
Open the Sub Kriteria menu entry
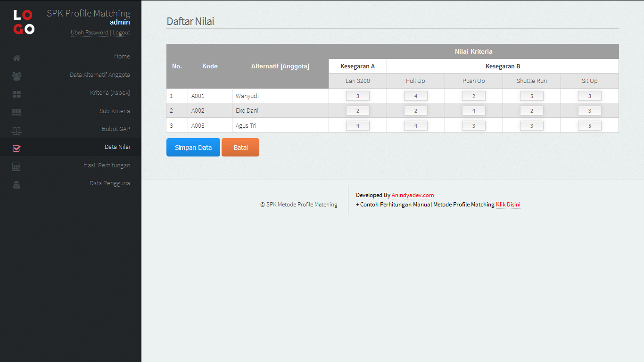115,111
